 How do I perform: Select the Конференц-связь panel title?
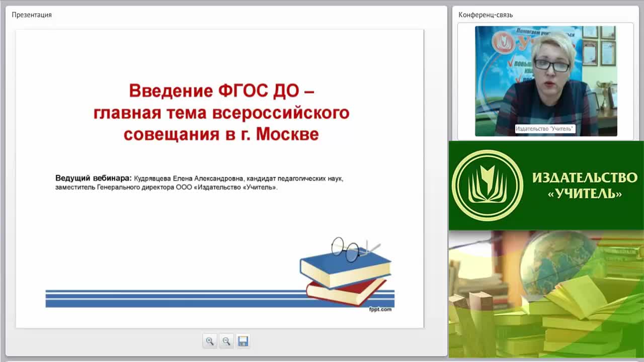coord(486,15)
